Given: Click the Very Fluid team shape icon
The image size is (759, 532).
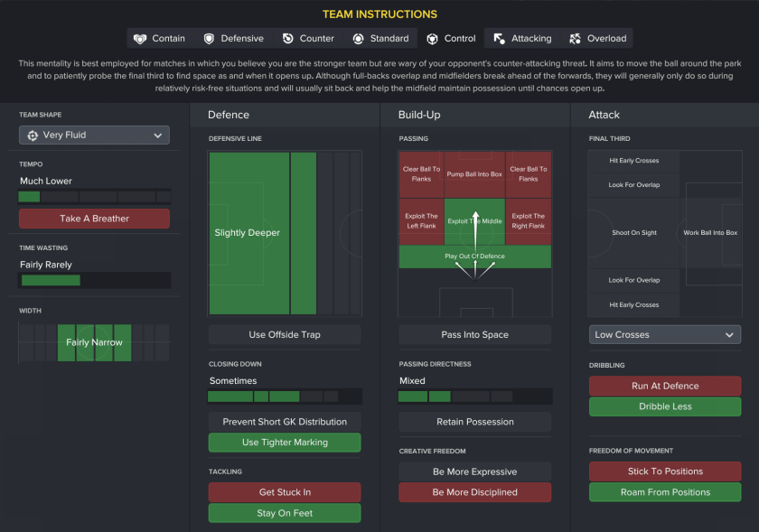Looking at the screenshot, I should pos(33,135).
